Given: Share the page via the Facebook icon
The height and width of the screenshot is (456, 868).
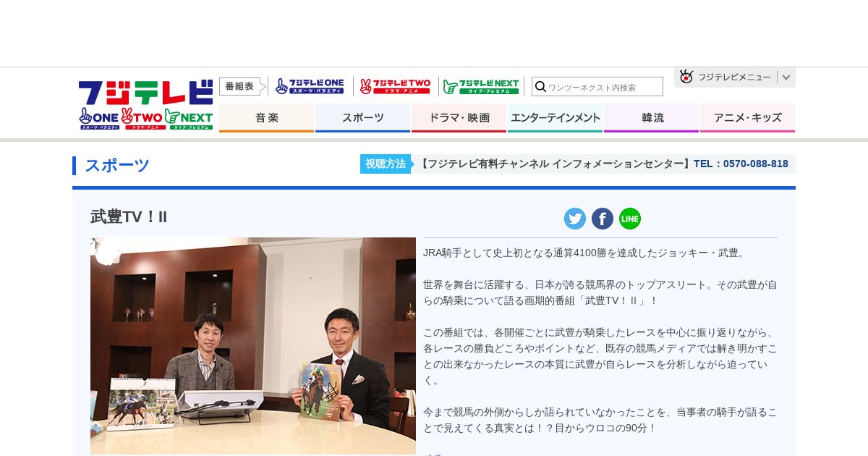Looking at the screenshot, I should [603, 219].
